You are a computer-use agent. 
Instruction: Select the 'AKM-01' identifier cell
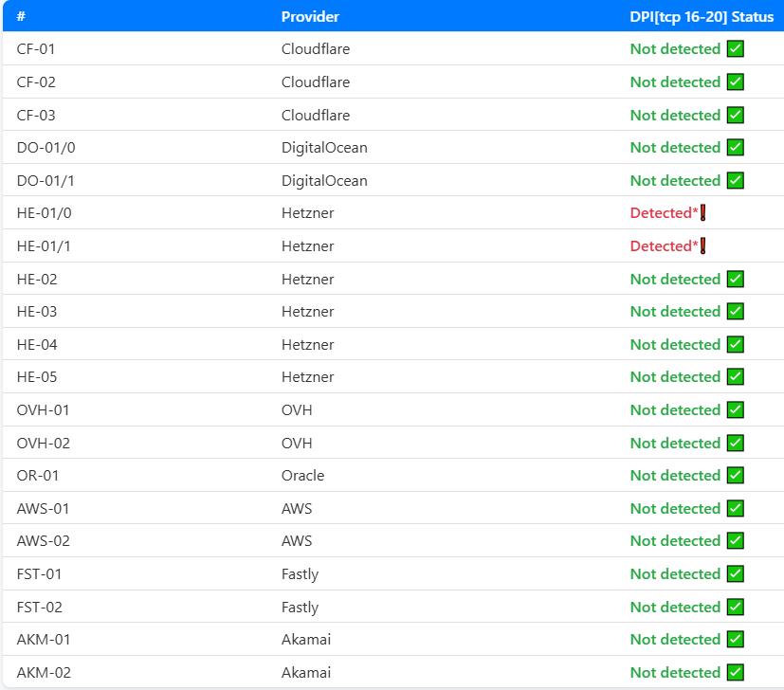pos(44,640)
